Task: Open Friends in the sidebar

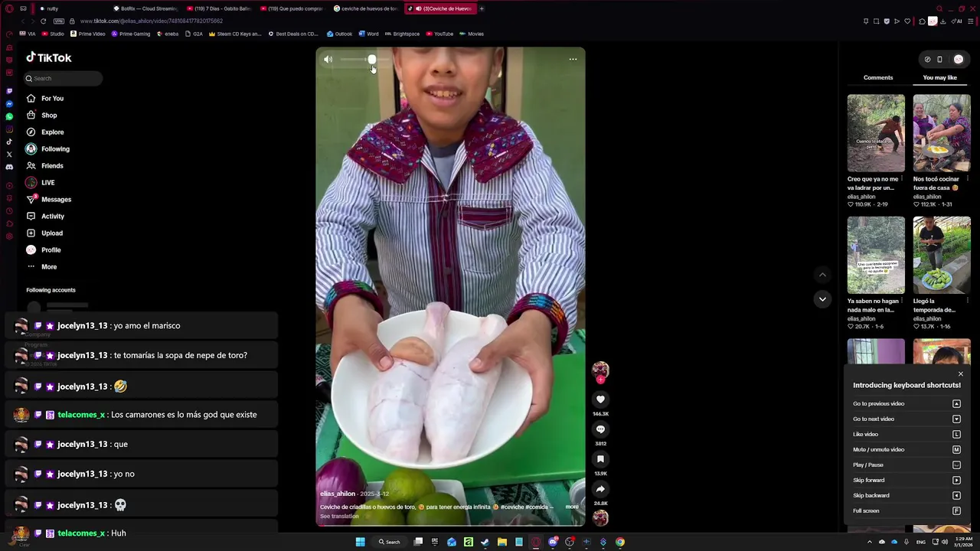Action: (44, 166)
